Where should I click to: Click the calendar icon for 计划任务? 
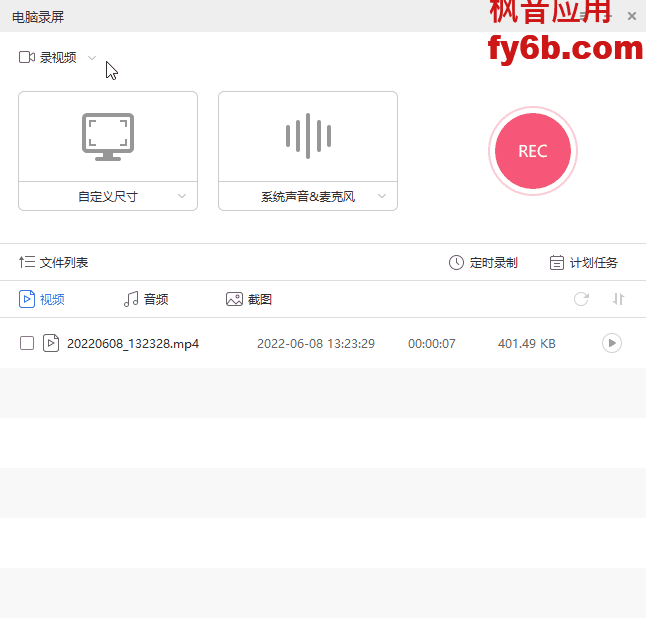pos(557,262)
